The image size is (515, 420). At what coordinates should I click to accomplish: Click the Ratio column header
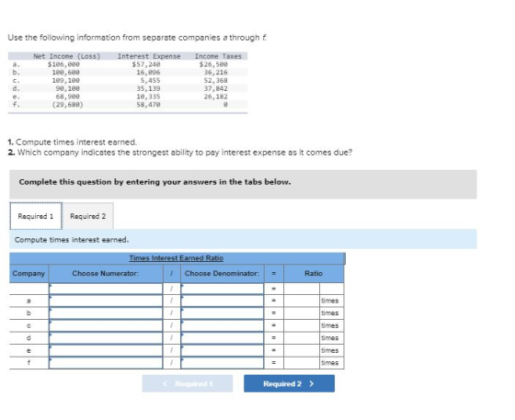click(x=314, y=273)
